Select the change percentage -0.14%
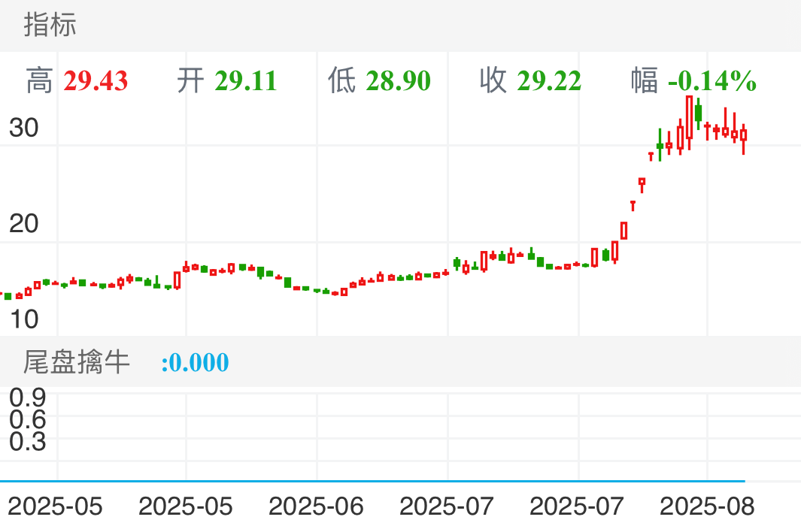801x532 pixels. coord(712,81)
